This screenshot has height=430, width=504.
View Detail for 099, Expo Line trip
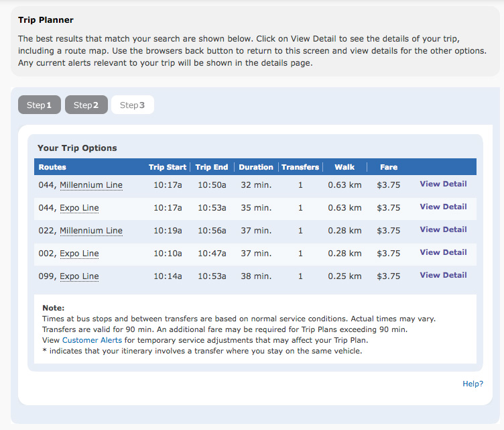click(443, 275)
